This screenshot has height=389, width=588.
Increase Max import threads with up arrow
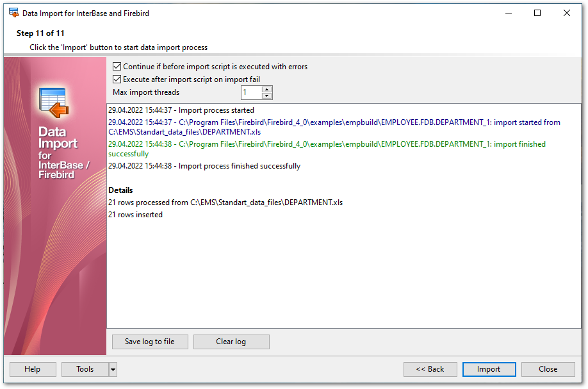pos(266,89)
